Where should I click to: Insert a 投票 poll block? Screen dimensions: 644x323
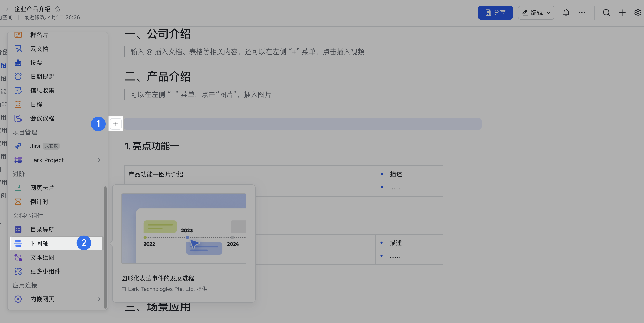click(36, 63)
